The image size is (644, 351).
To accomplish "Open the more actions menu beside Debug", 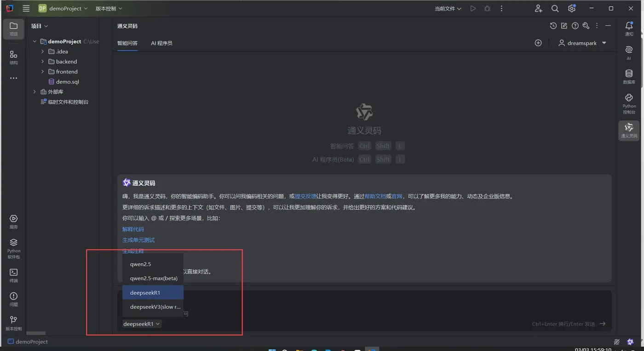I will (501, 8).
